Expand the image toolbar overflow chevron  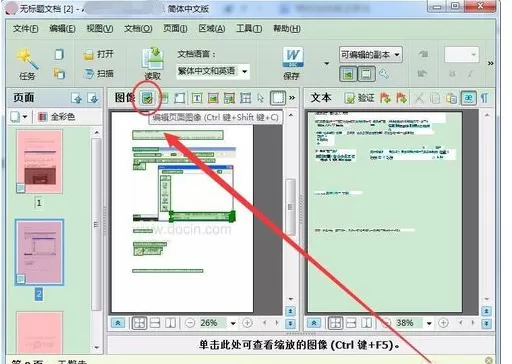click(x=292, y=98)
